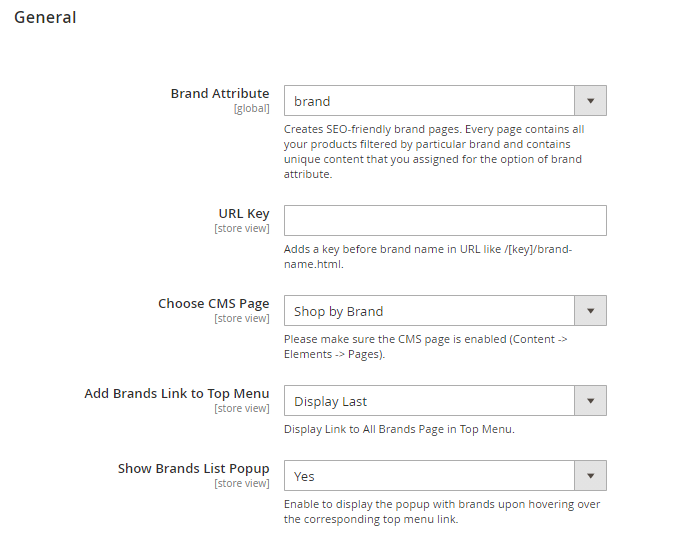
Task: Click the arrow on Show Brands List Popup
Action: click(590, 476)
